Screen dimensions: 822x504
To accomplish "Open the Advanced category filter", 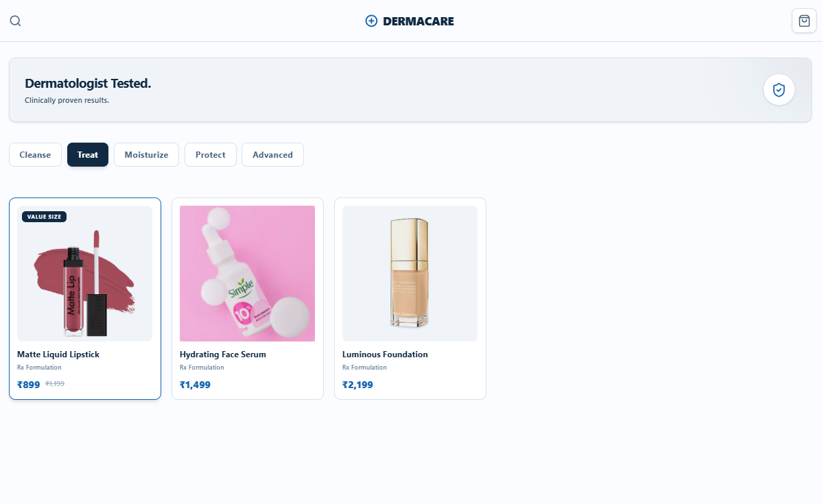I will pyautogui.click(x=272, y=154).
